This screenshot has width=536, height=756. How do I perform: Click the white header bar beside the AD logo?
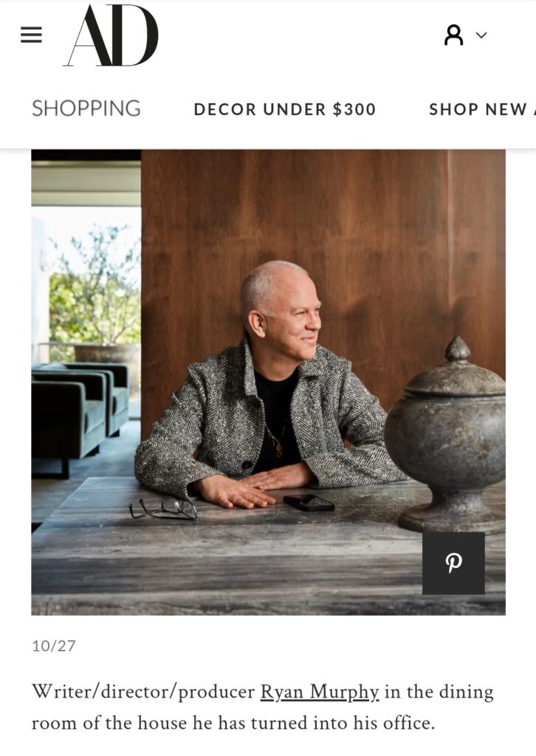tap(299, 35)
